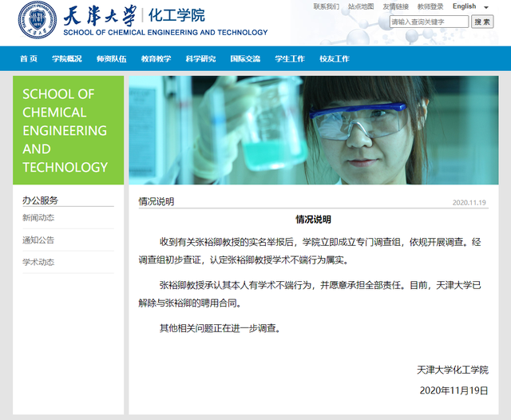This screenshot has height=420, width=511.
Task: Go to 教师登录 teacher login
Action: [430, 6]
